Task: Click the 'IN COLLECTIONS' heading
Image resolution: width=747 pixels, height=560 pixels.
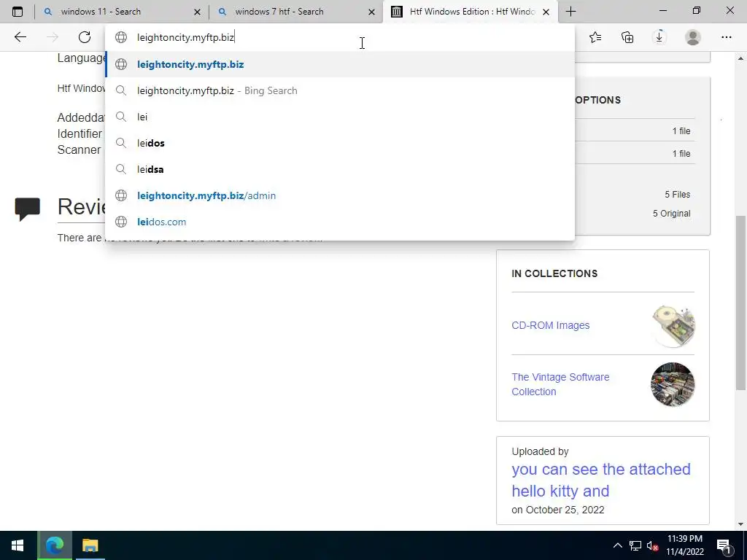Action: pyautogui.click(x=554, y=273)
